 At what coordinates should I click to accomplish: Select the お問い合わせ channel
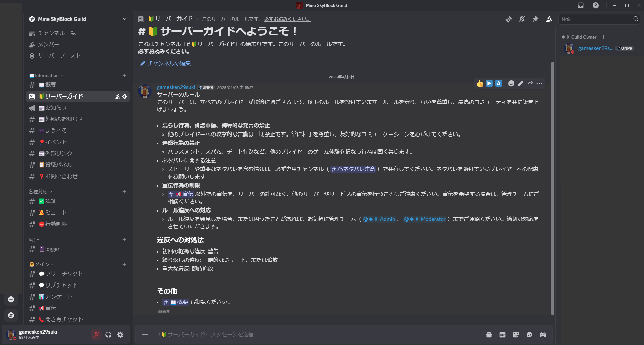tap(78, 177)
